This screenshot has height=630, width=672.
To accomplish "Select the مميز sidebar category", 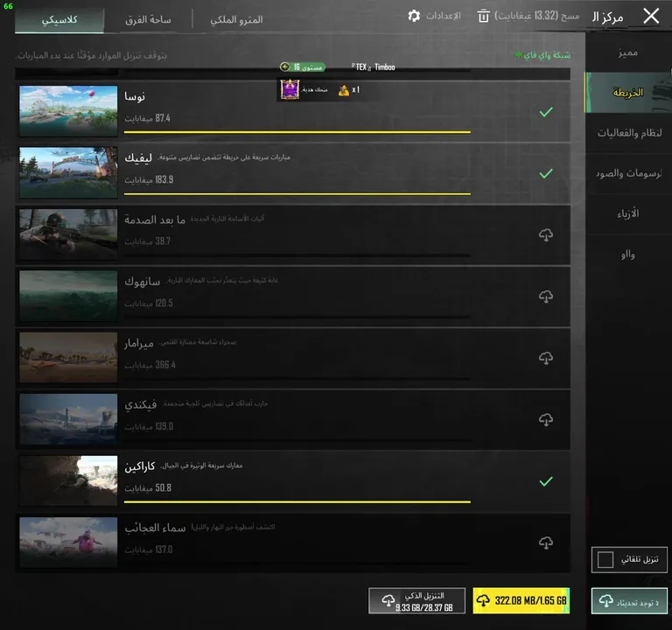I will point(628,52).
